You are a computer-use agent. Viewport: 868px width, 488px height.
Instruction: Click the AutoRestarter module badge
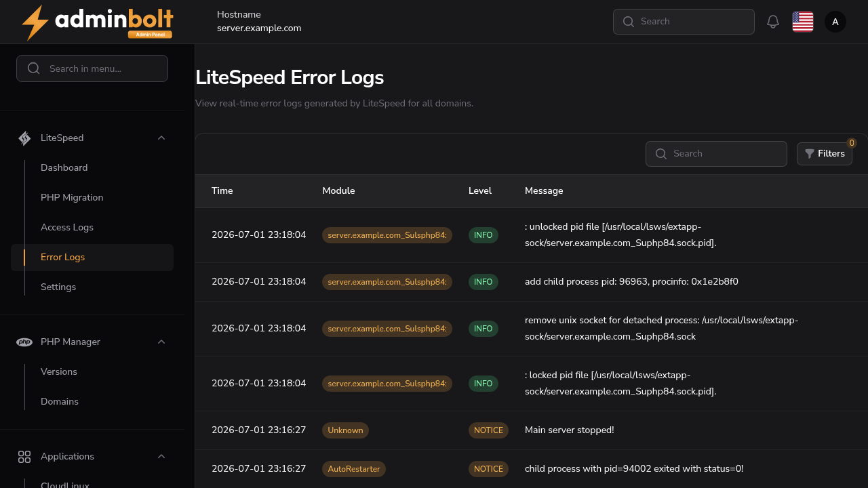[354, 469]
